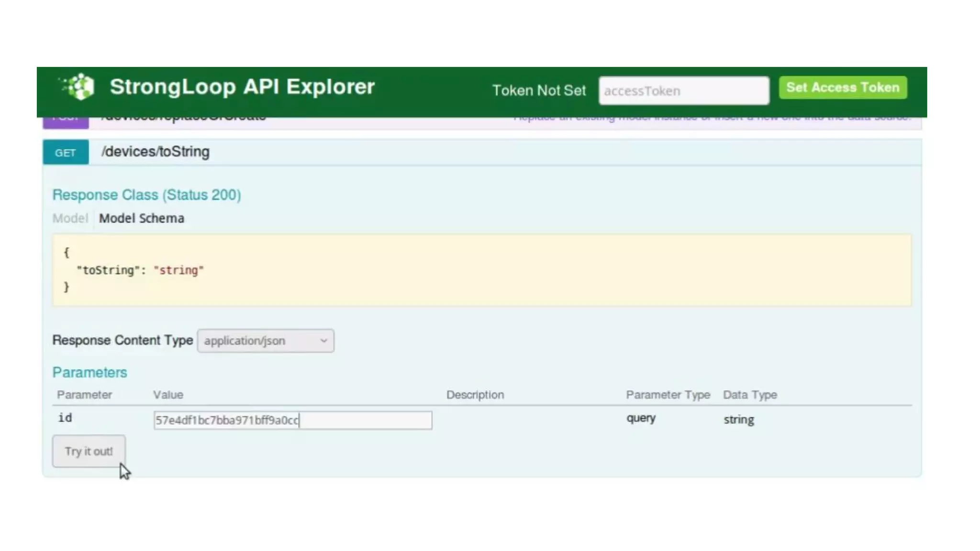This screenshot has width=980, height=551.
Task: Click the blue GET method badge
Action: click(66, 153)
